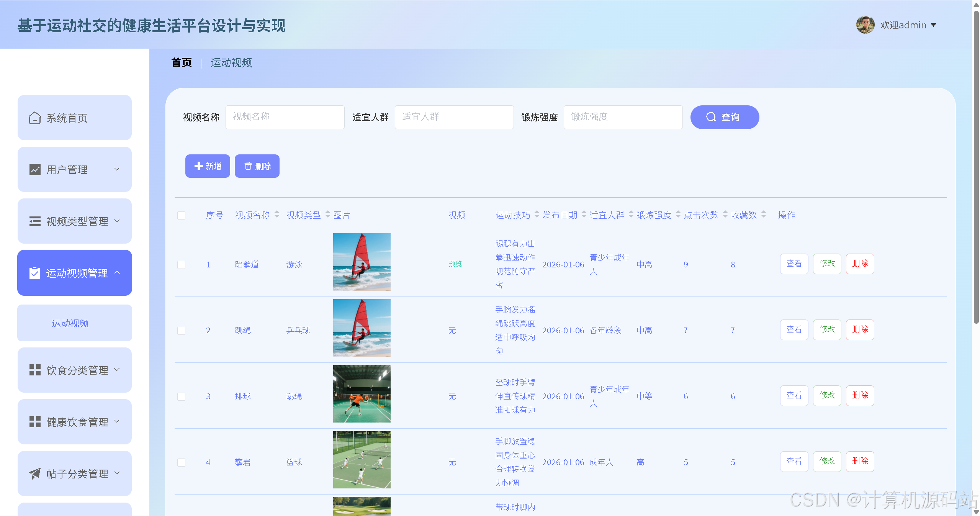Click the tennis court thumbnail in 攀岩 row
The height and width of the screenshot is (516, 980).
[362, 460]
